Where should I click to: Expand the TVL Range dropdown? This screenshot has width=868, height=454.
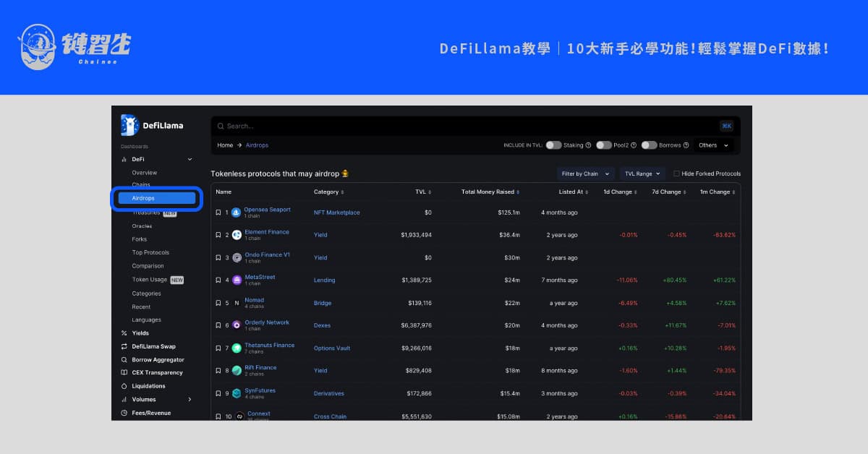tap(642, 174)
